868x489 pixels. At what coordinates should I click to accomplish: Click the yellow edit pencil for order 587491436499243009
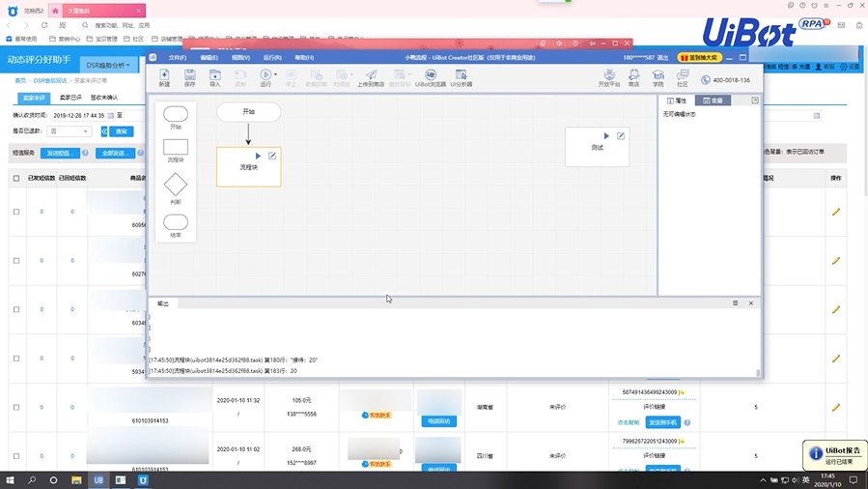836,407
